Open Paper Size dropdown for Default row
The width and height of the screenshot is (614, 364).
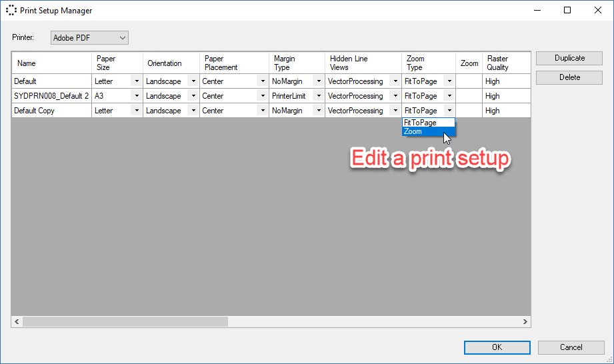(x=137, y=81)
